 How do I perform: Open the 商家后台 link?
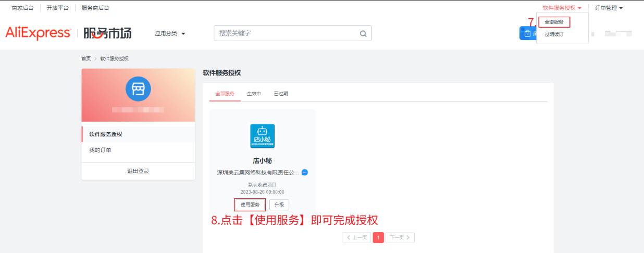pos(22,8)
